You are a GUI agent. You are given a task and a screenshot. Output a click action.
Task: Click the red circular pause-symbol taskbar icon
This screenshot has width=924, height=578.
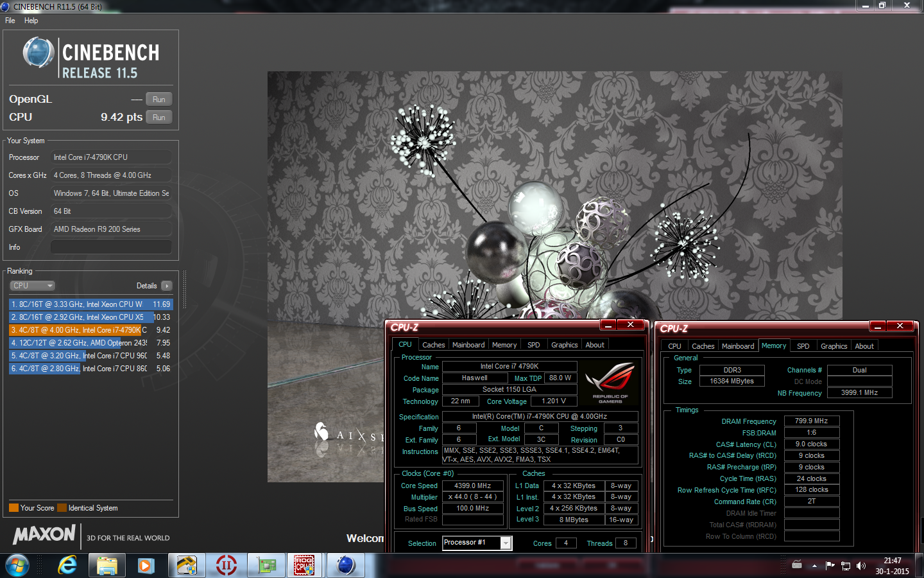226,565
